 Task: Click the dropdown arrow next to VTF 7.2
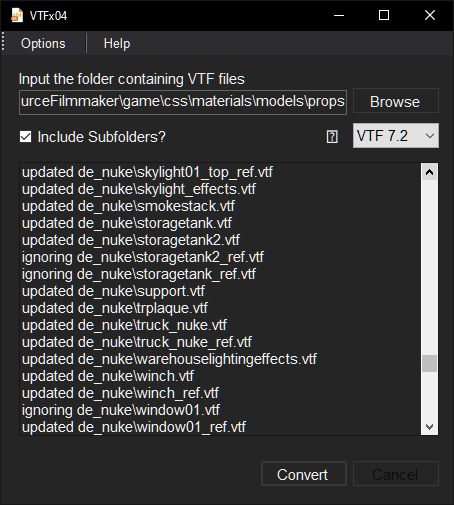coord(430,136)
